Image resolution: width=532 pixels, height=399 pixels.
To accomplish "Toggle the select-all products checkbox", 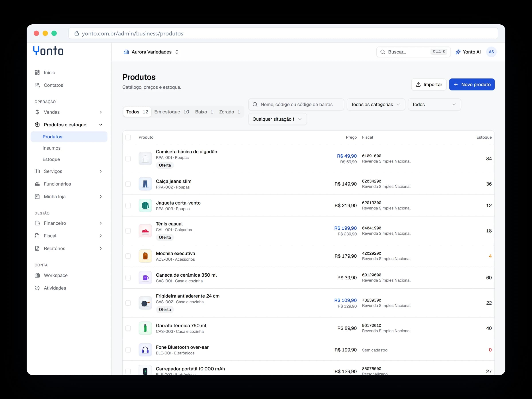I will [x=128, y=137].
